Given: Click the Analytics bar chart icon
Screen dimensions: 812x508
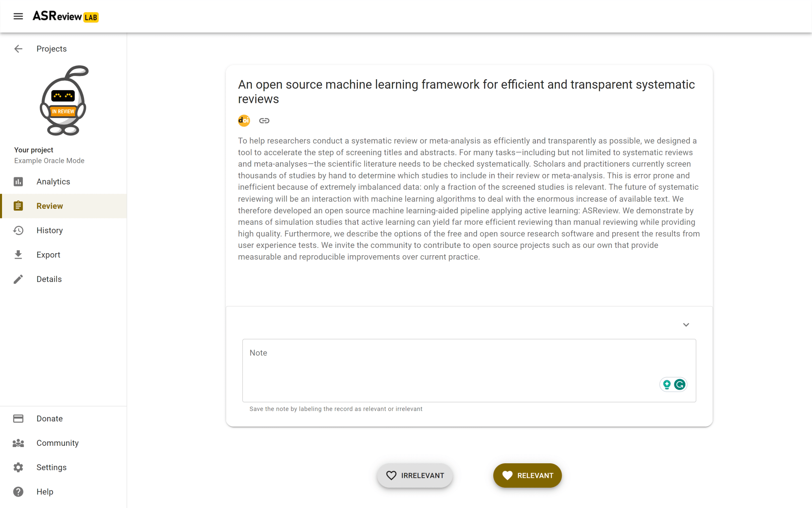Looking at the screenshot, I should point(18,182).
